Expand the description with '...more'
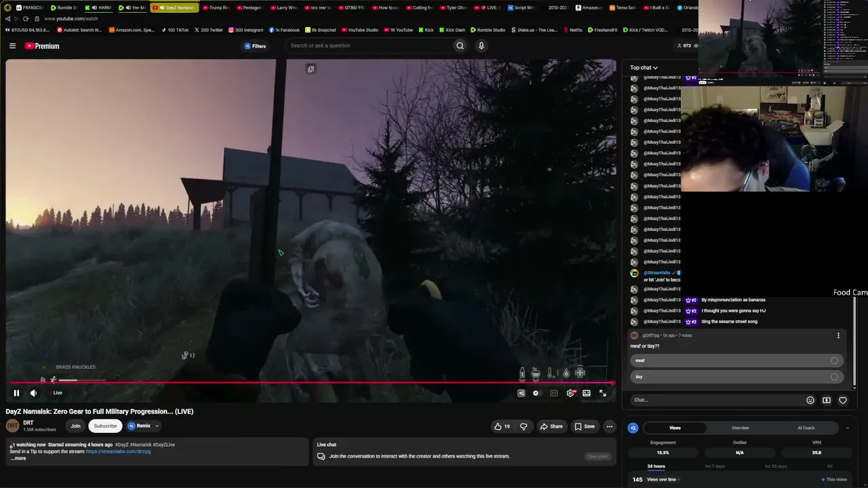 pos(18,458)
